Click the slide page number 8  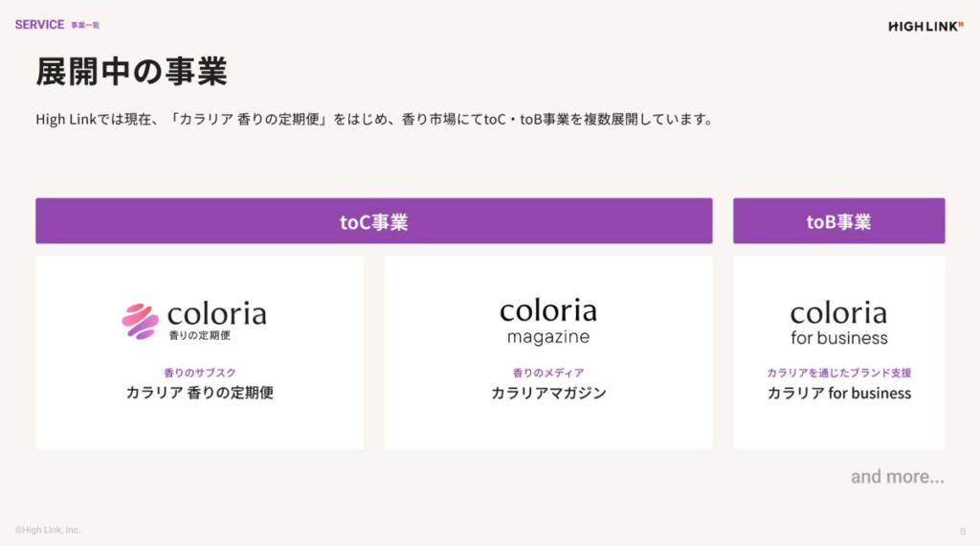[x=962, y=531]
